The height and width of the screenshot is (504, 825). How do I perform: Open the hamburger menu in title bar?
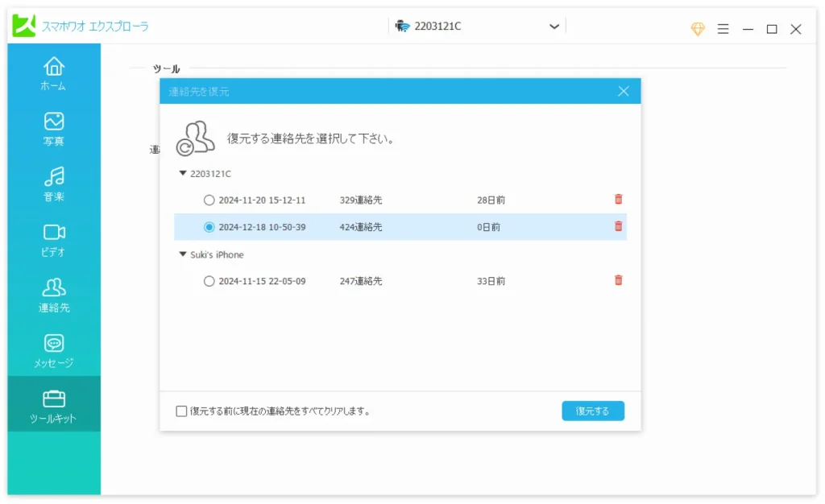[723, 29]
